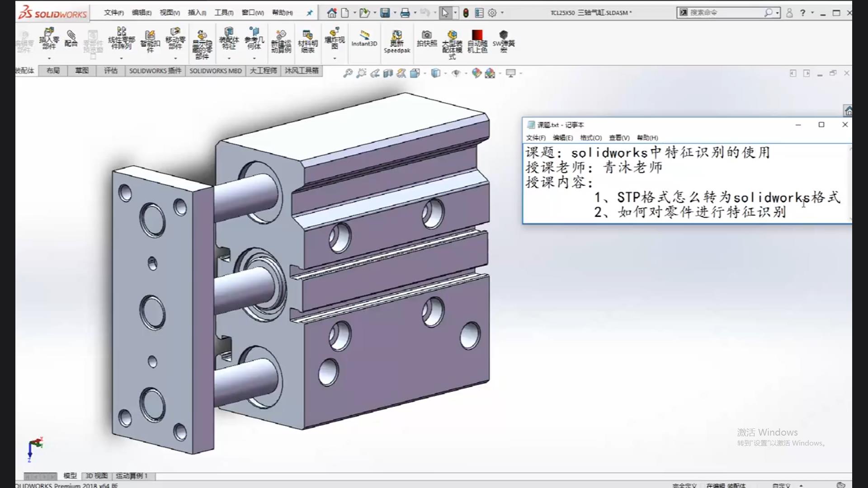This screenshot has height=488, width=868.
Task: Click the Open file icon
Action: 364,13
